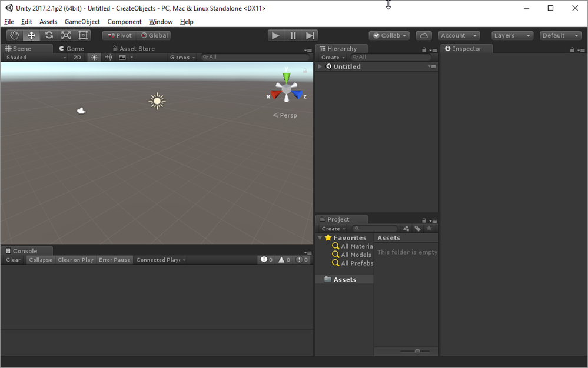Click the Hierarchy search field
The width and height of the screenshot is (588, 368).
point(391,57)
